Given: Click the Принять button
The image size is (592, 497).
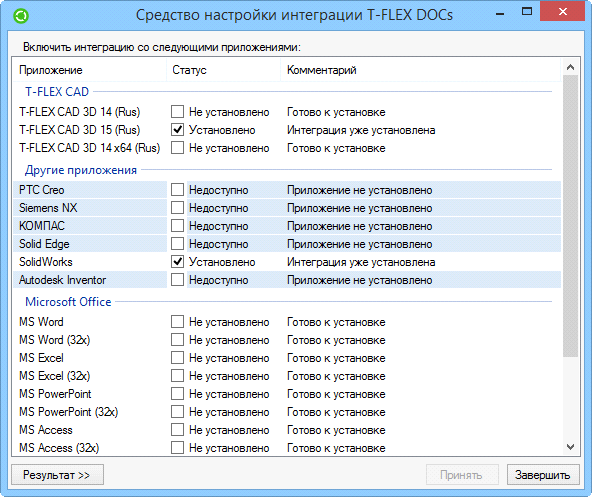Looking at the screenshot, I should pyautogui.click(x=462, y=475).
